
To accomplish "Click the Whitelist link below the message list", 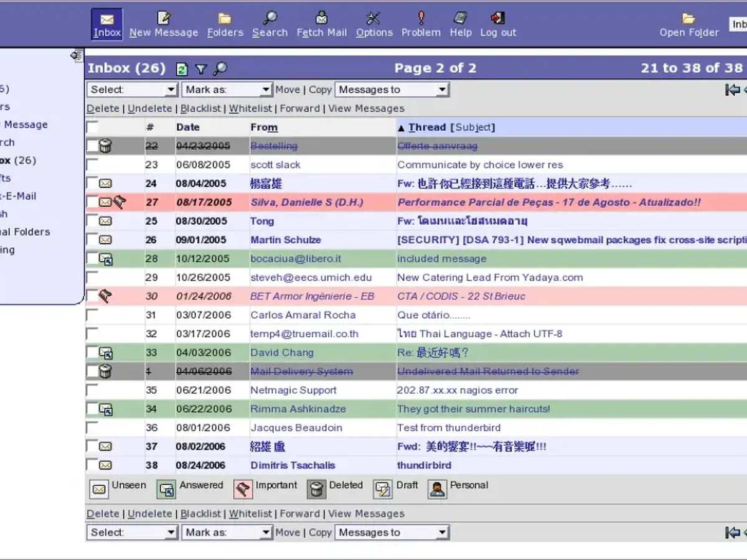I will coord(250,514).
